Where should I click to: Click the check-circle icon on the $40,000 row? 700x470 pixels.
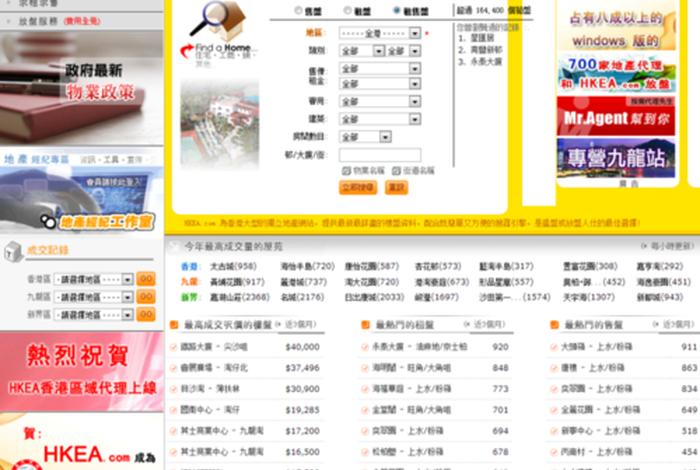pos(174,347)
